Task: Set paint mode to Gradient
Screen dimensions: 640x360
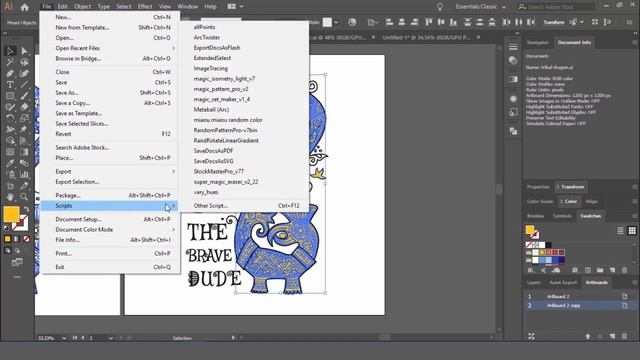Action: click(17, 239)
